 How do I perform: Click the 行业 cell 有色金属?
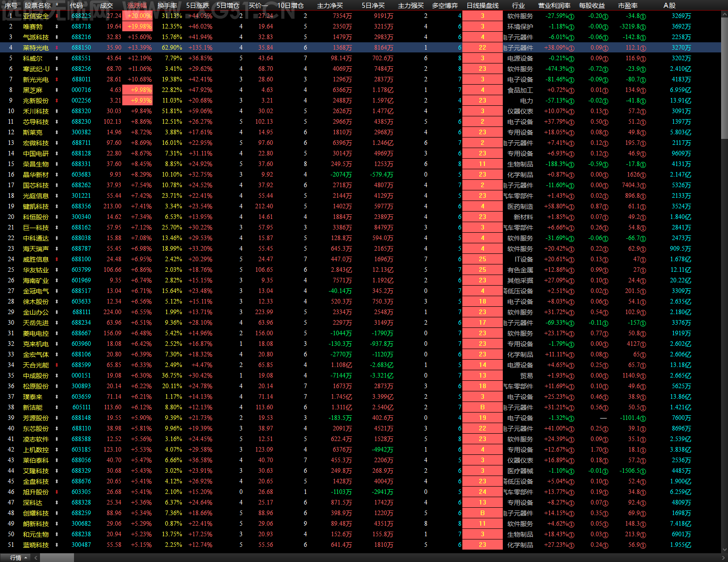(520, 270)
